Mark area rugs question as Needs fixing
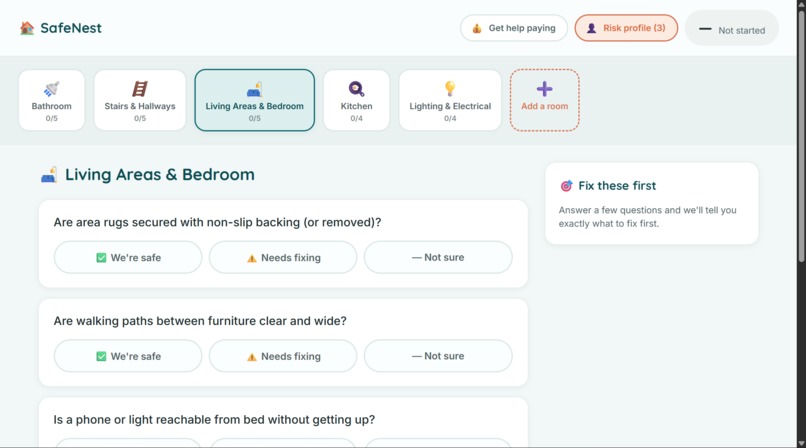 click(283, 257)
